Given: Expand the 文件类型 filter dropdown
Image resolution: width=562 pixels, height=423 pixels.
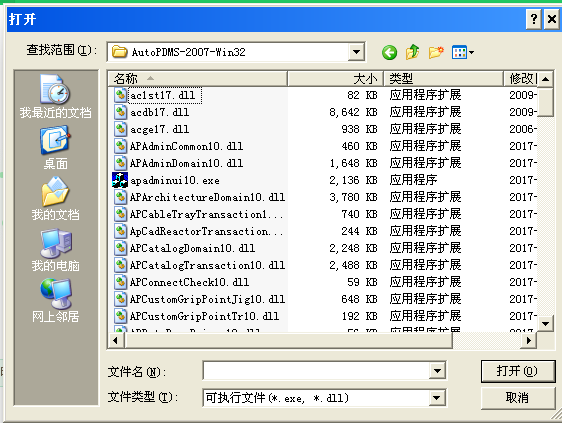Looking at the screenshot, I should coord(437,398).
